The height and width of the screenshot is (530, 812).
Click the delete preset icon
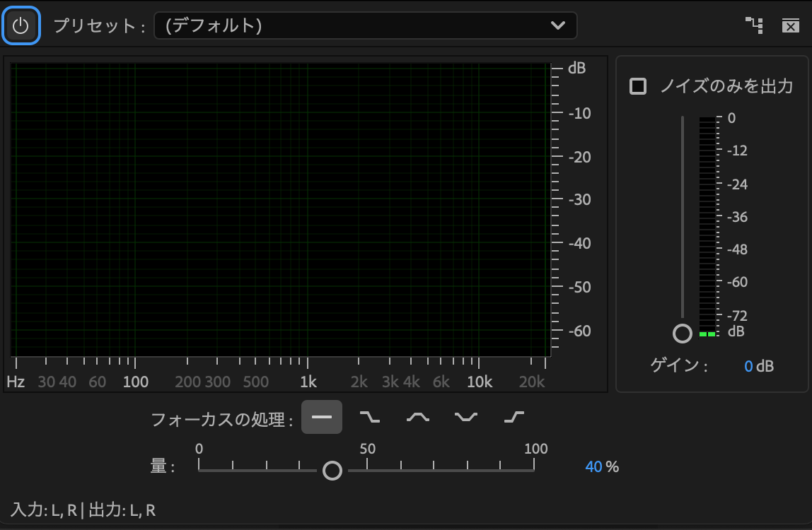pos(790,26)
